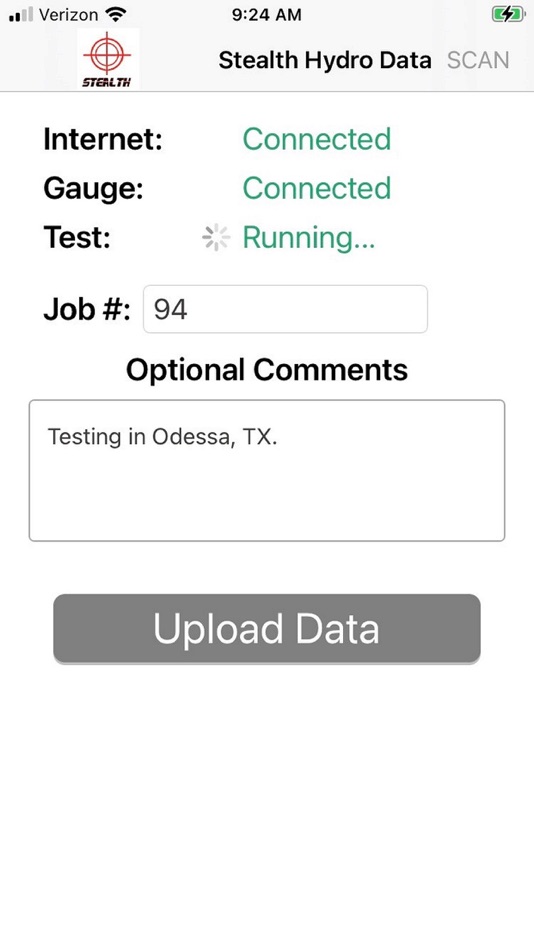Tap the battery charging icon

(509, 15)
